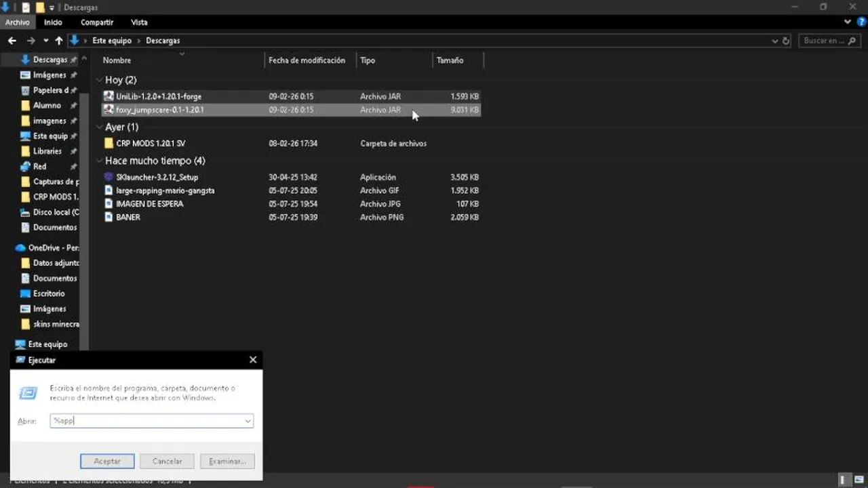Go back using the left arrow

pos(12,41)
